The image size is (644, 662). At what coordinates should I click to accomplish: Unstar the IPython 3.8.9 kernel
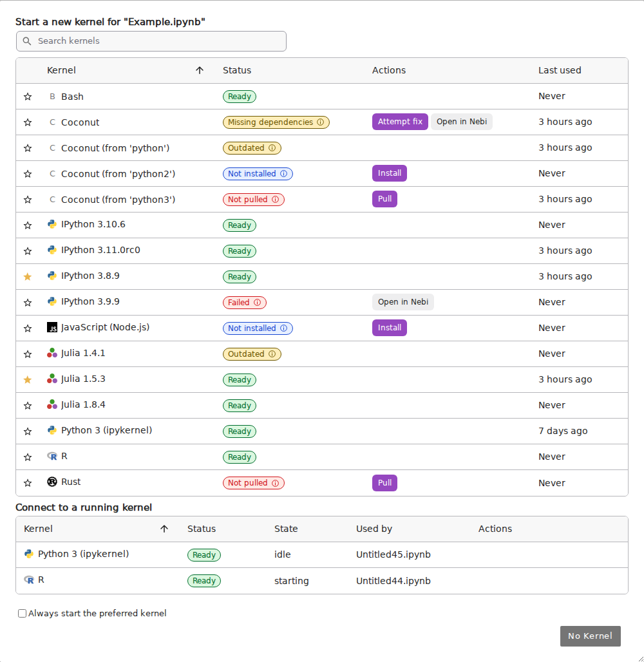[28, 276]
